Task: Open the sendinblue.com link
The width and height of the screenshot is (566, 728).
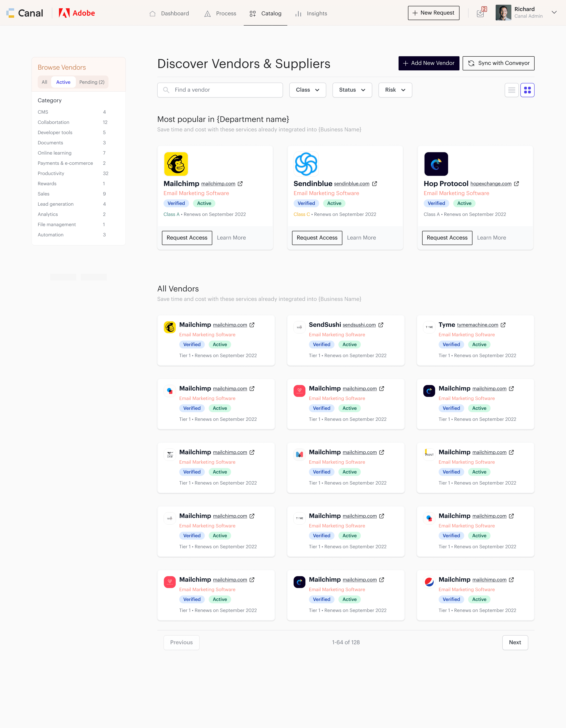Action: click(x=351, y=184)
